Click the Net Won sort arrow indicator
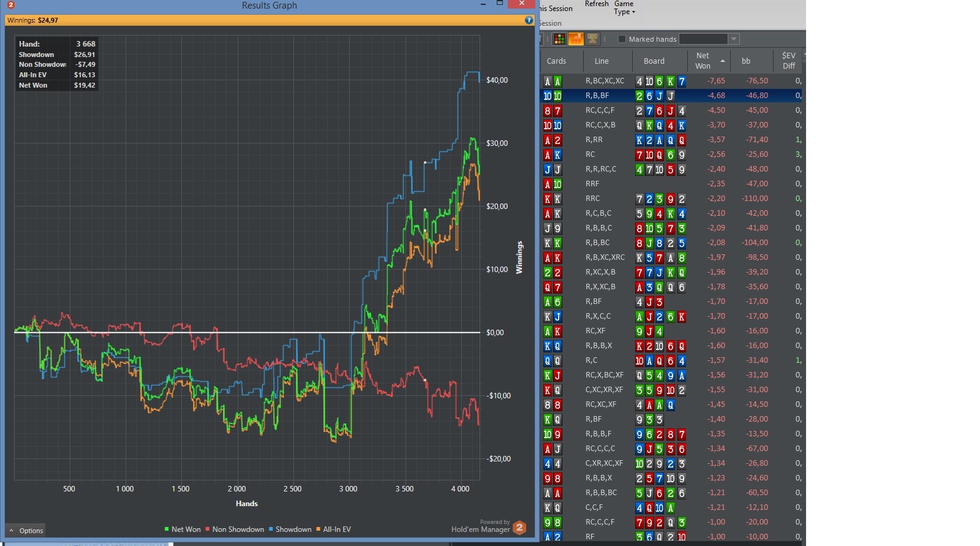The image size is (980, 546). [x=723, y=61]
